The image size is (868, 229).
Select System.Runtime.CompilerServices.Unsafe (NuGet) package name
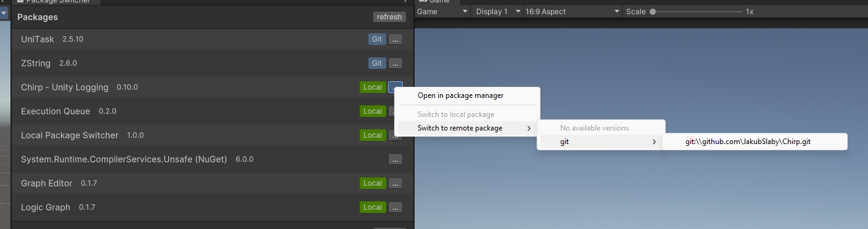pyautogui.click(x=124, y=159)
